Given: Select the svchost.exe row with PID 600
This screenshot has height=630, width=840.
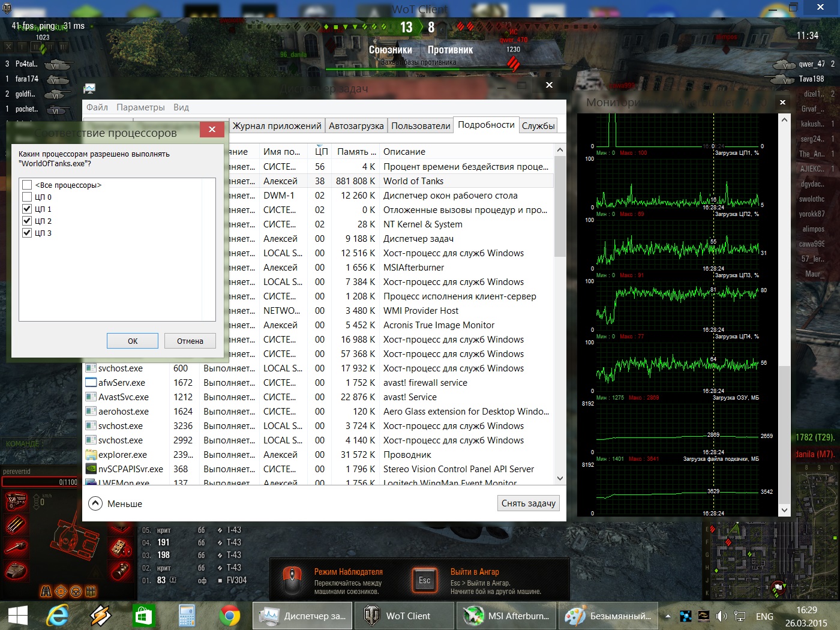Looking at the screenshot, I should pos(318,368).
